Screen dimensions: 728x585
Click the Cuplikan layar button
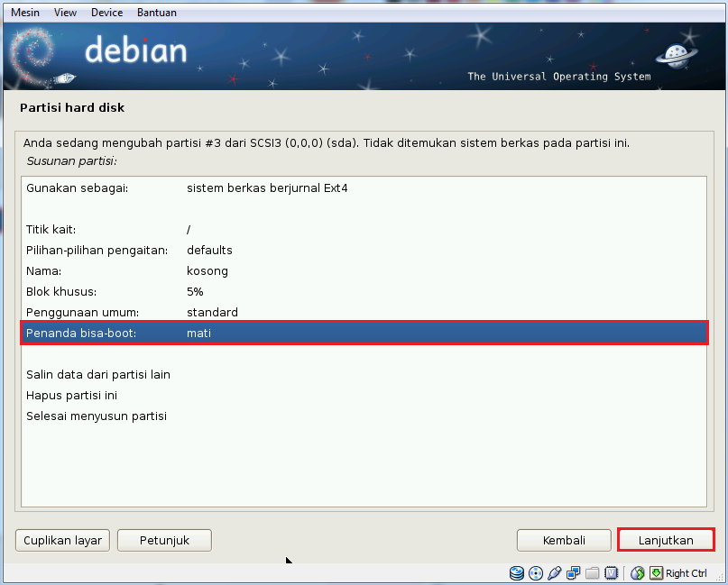click(62, 540)
